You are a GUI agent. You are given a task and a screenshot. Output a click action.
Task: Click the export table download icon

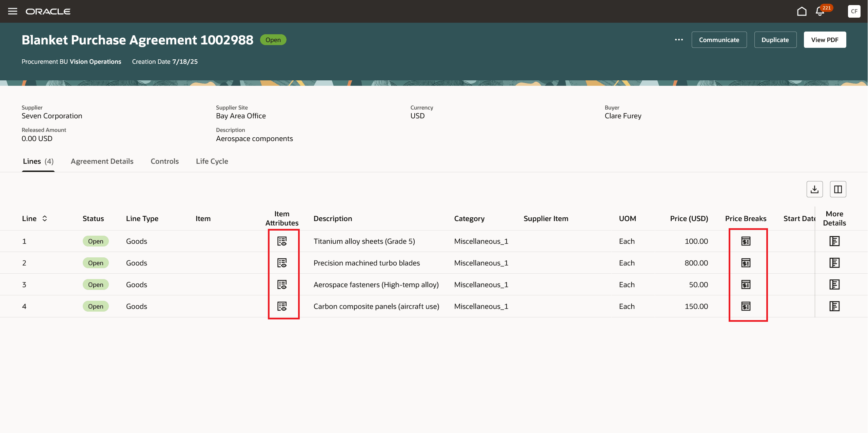pyautogui.click(x=814, y=189)
